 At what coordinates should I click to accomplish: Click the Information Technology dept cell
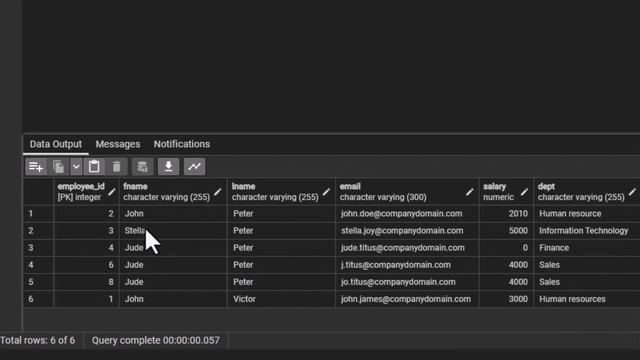click(587, 231)
